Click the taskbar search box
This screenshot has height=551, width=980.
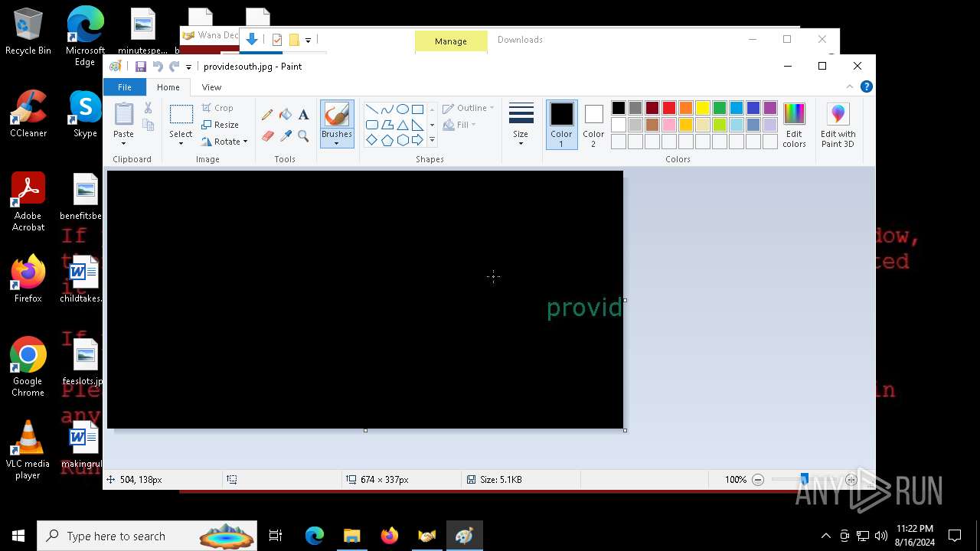point(149,536)
